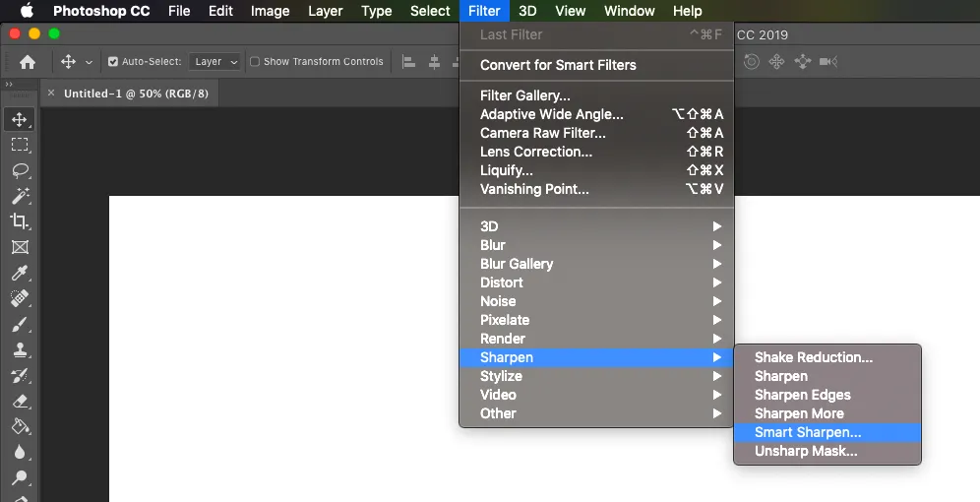Expand the Blur Gallery submenu
Viewport: 980px width, 502px height.
596,264
